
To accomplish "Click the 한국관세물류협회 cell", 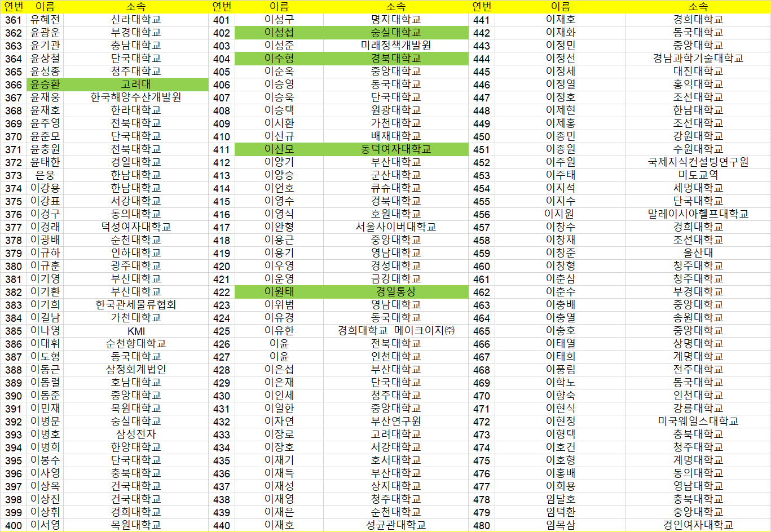I will 135,305.
